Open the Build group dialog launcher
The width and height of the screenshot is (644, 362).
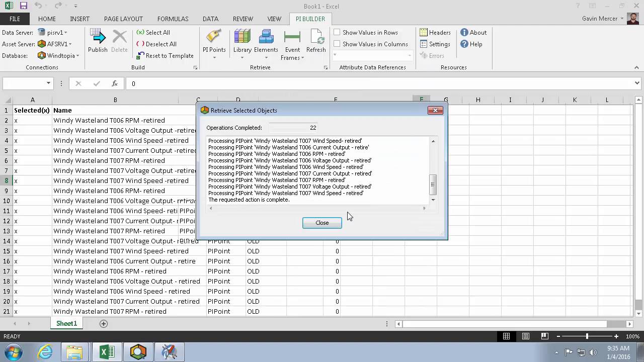point(195,67)
